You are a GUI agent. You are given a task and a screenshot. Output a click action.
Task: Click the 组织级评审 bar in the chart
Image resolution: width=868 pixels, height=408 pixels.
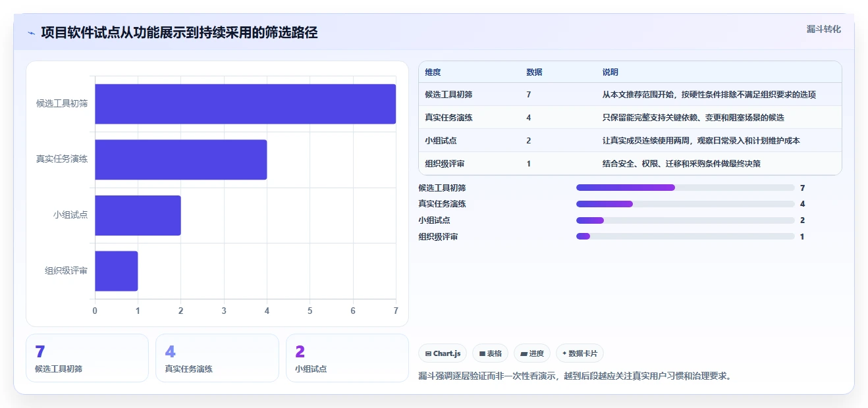tap(116, 270)
